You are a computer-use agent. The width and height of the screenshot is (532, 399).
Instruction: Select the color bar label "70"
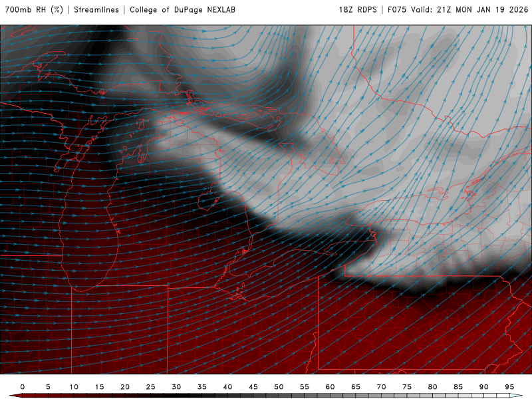coord(381,387)
